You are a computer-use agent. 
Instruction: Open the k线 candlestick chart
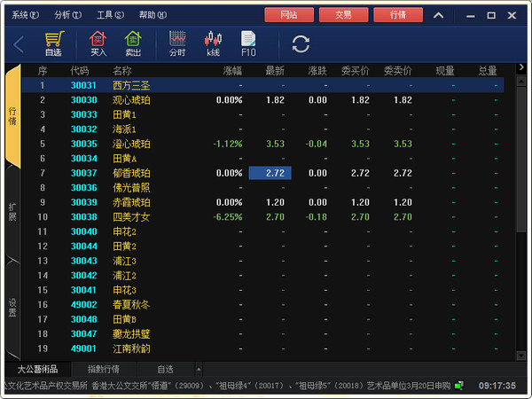(213, 43)
